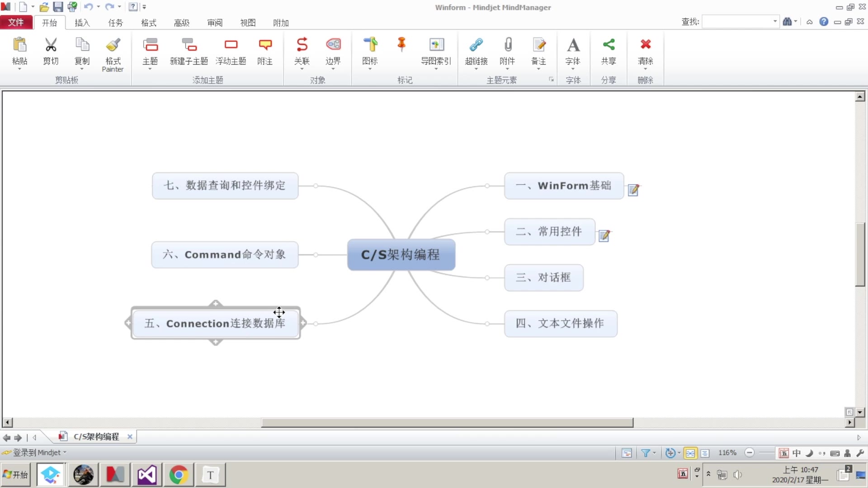This screenshot has height=488, width=868.
Task: Click the 关联 relationship icon
Action: 302,45
